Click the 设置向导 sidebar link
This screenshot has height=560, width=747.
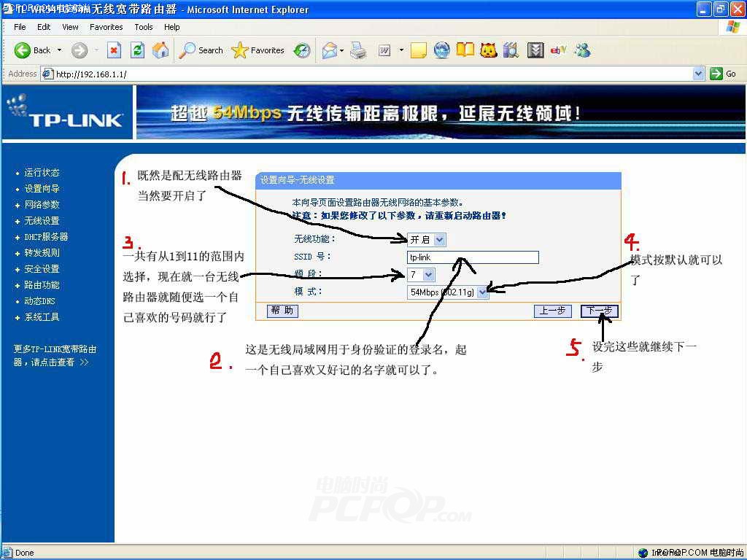[x=42, y=189]
